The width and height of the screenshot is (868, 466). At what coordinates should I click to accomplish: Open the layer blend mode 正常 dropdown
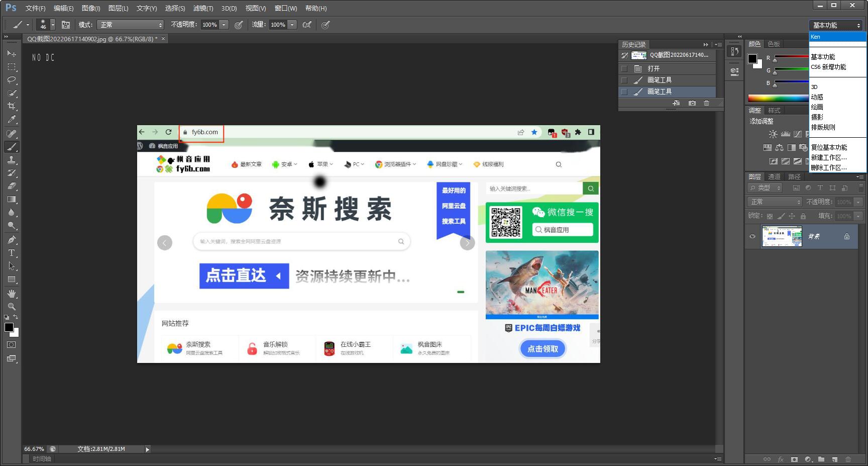775,202
